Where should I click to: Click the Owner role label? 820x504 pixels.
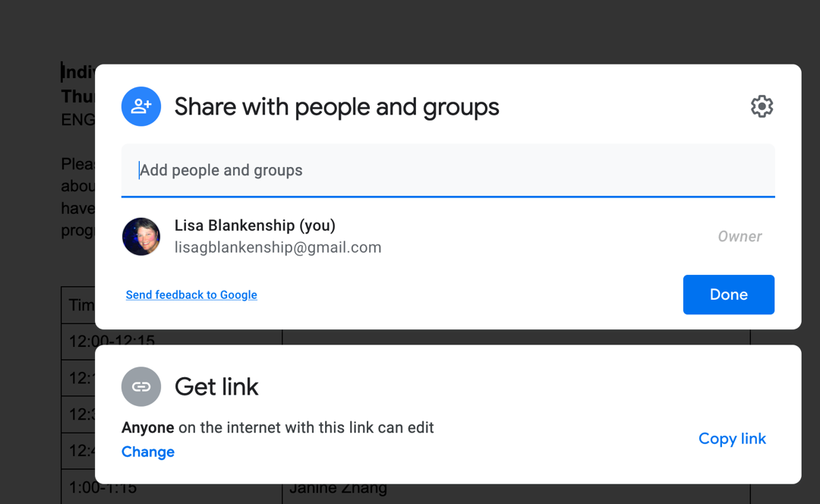[740, 237]
